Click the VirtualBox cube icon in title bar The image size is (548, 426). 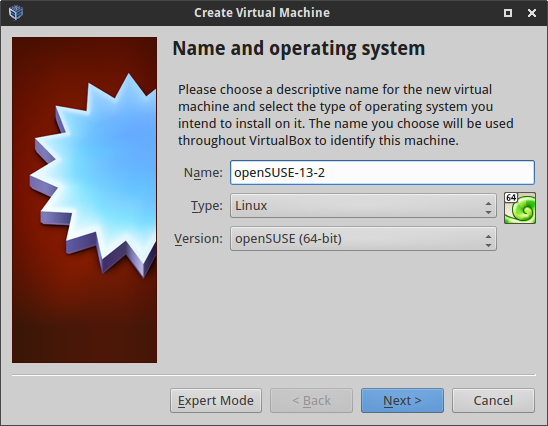[16, 13]
